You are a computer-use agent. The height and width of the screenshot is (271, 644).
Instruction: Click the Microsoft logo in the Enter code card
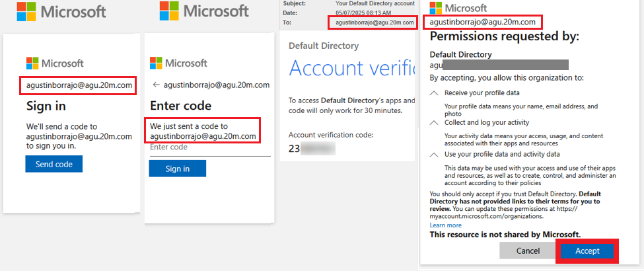click(178, 63)
